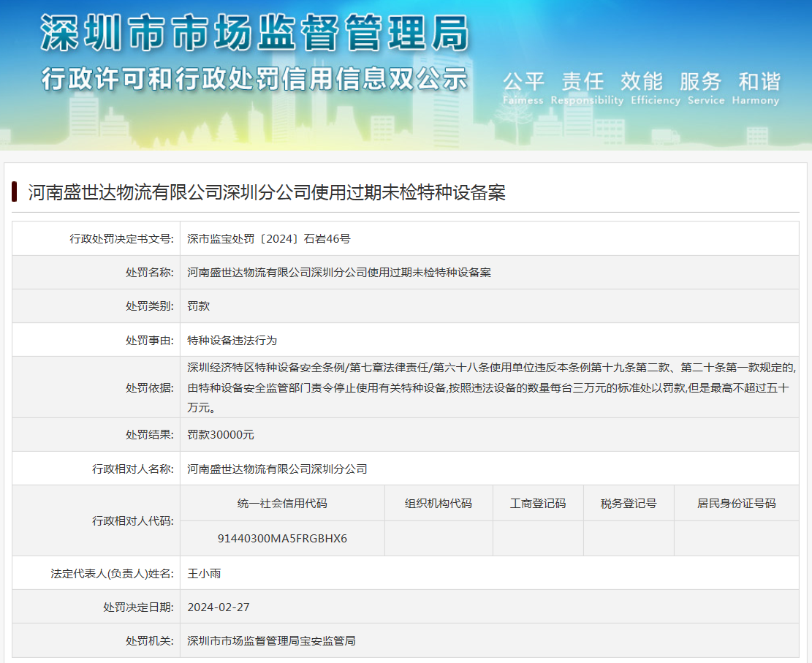Select the penalty type value 罚款
The width and height of the screenshot is (812, 663).
(198, 306)
